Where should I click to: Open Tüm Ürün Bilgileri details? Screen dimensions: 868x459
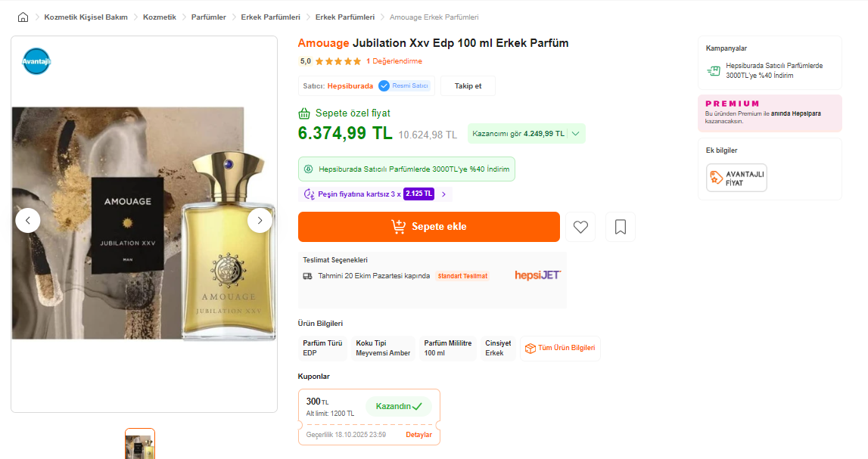pyautogui.click(x=560, y=349)
